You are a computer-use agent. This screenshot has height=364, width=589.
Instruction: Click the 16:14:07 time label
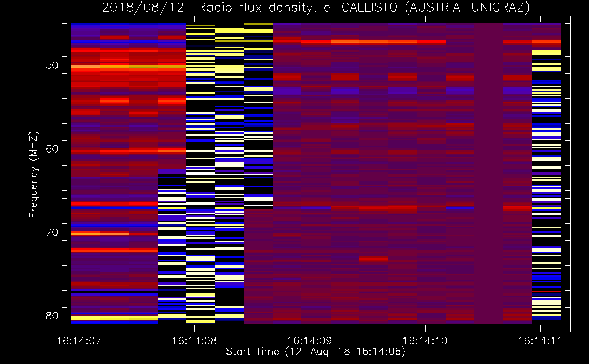click(x=79, y=341)
